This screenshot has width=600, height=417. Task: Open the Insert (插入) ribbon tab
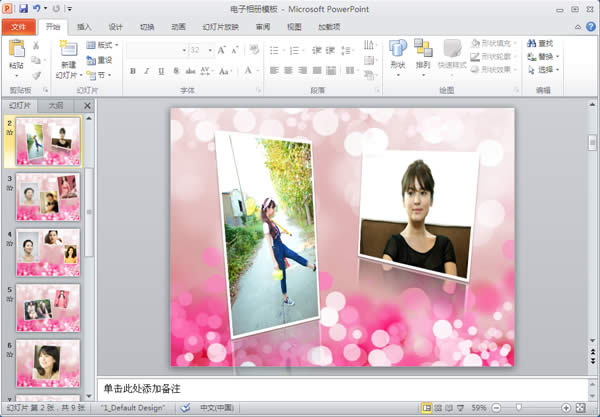click(x=85, y=27)
